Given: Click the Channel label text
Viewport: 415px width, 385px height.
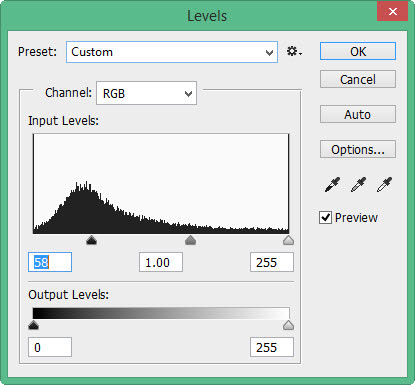Looking at the screenshot, I should pyautogui.click(x=68, y=93).
